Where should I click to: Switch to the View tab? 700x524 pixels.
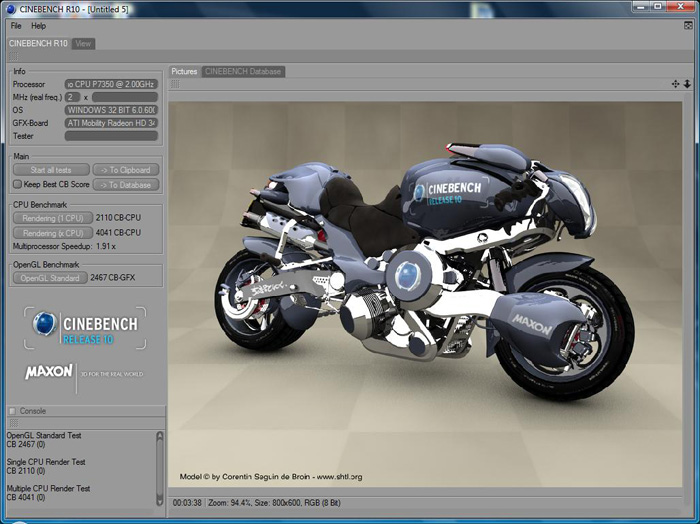83,44
